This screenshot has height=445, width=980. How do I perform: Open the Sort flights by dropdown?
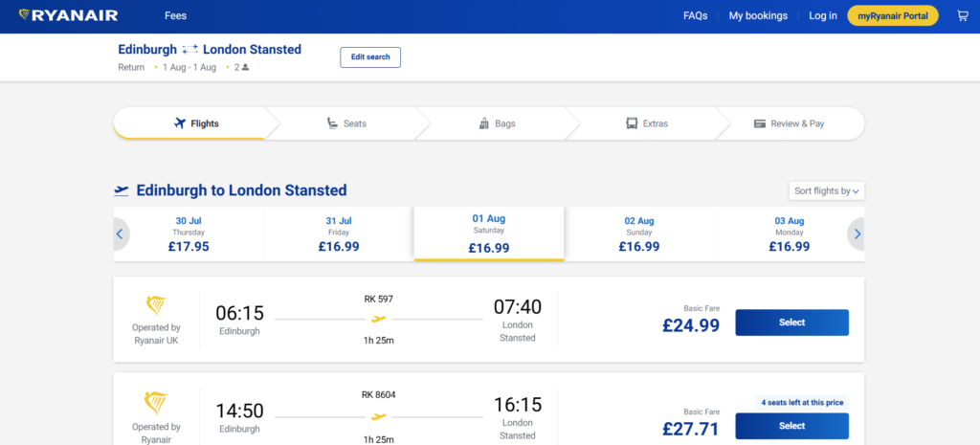pos(826,191)
